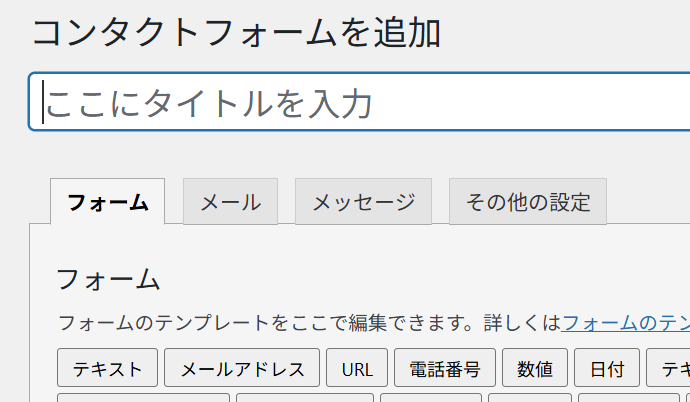The image size is (690, 402).
Task: Select the メッセージ tab
Action: tap(363, 202)
